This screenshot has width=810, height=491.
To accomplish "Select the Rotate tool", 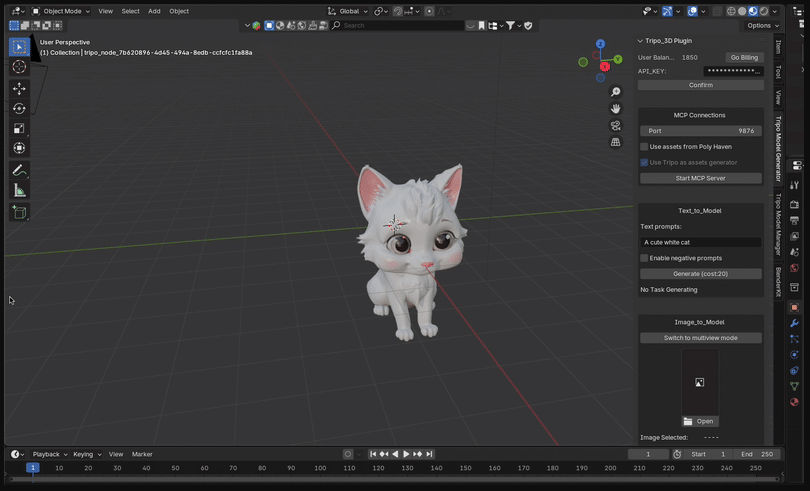I will coord(19,109).
